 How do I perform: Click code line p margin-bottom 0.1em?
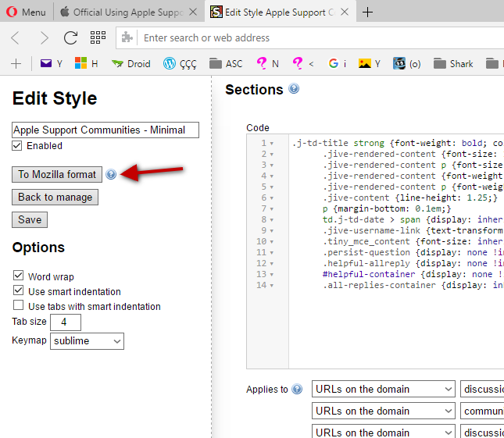coord(387,208)
